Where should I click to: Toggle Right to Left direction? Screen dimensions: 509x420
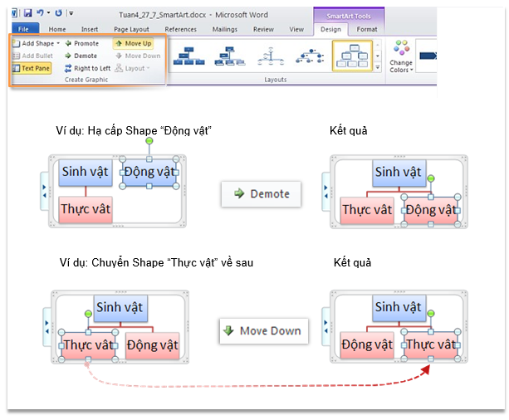[x=86, y=68]
